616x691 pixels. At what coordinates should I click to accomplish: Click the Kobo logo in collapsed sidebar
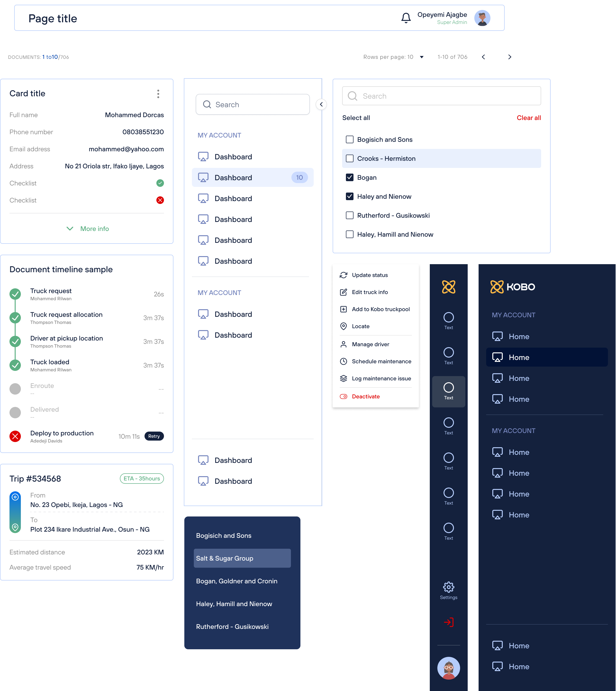click(448, 287)
